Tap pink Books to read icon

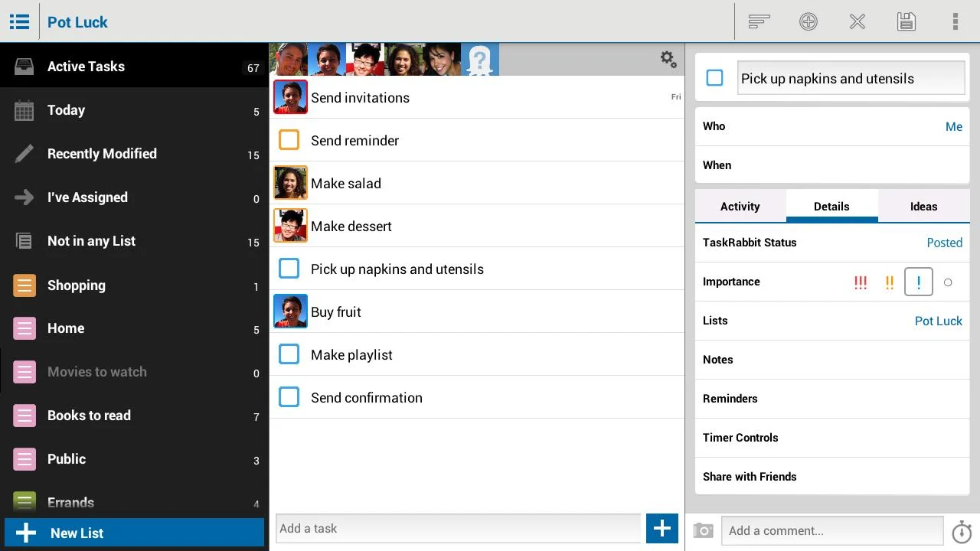24,416
